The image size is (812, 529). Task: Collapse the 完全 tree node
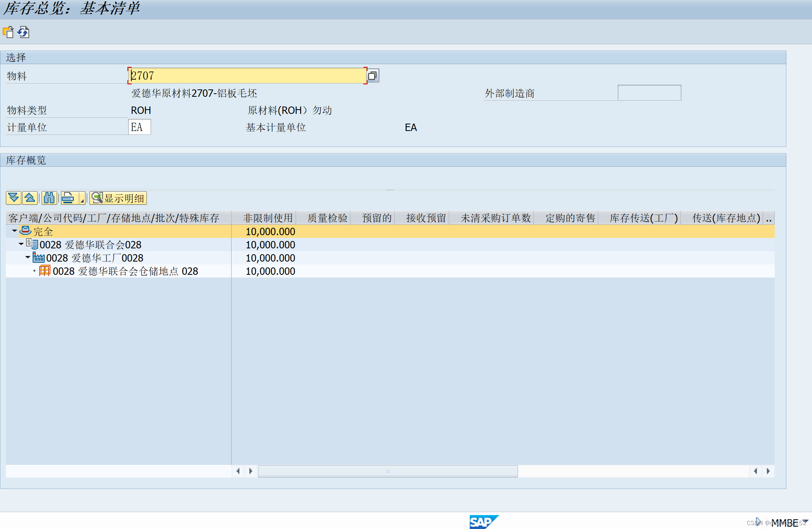(14, 231)
